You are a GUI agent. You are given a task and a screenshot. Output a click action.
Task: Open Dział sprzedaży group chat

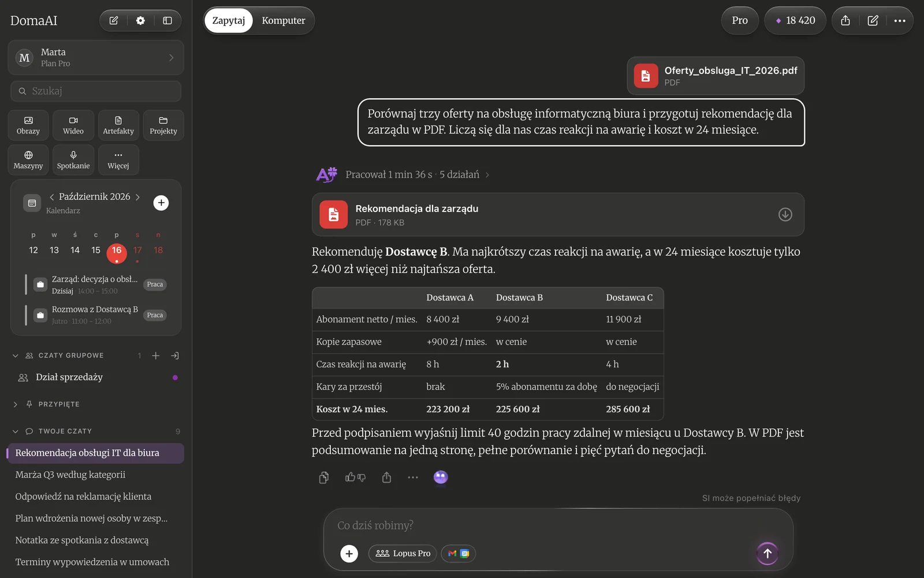coord(95,377)
